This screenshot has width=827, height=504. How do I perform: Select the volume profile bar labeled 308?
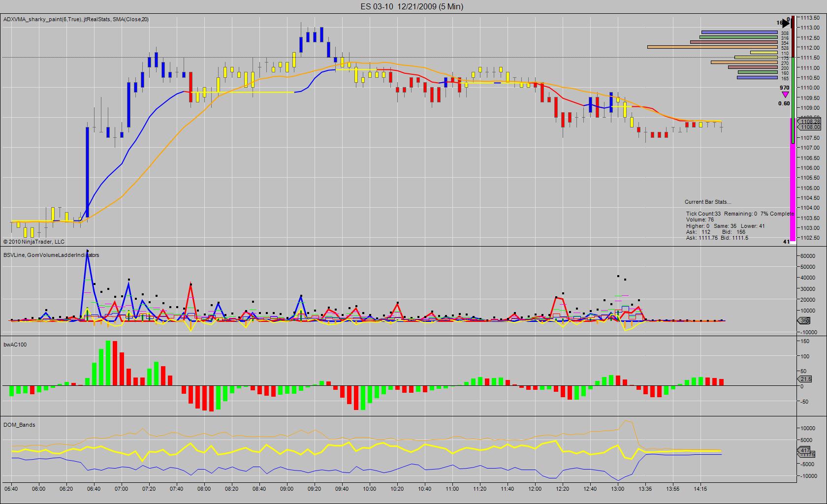coord(739,32)
